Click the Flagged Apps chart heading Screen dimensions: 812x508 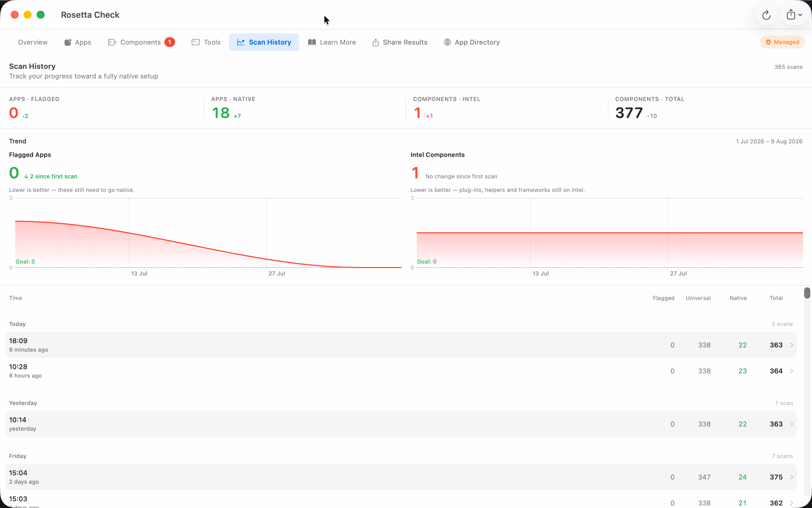pyautogui.click(x=30, y=155)
